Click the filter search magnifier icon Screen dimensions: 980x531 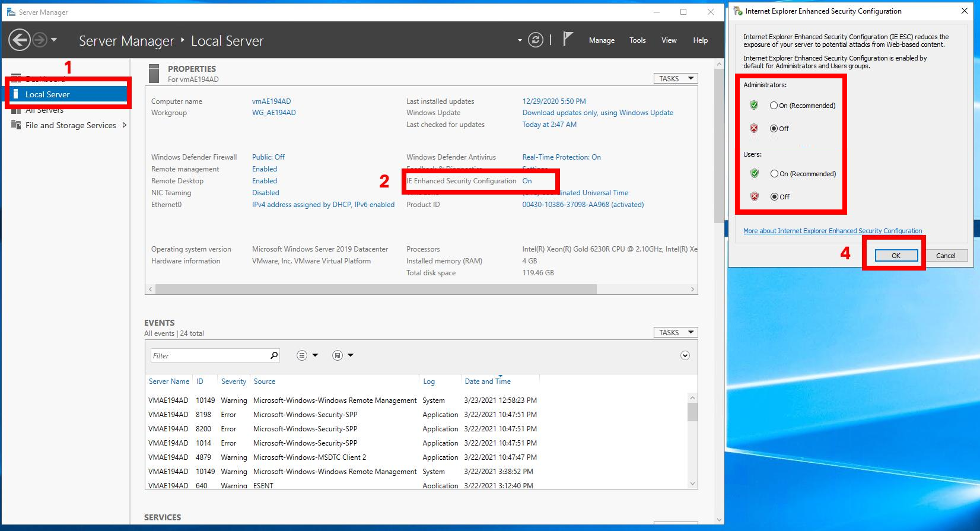click(274, 355)
